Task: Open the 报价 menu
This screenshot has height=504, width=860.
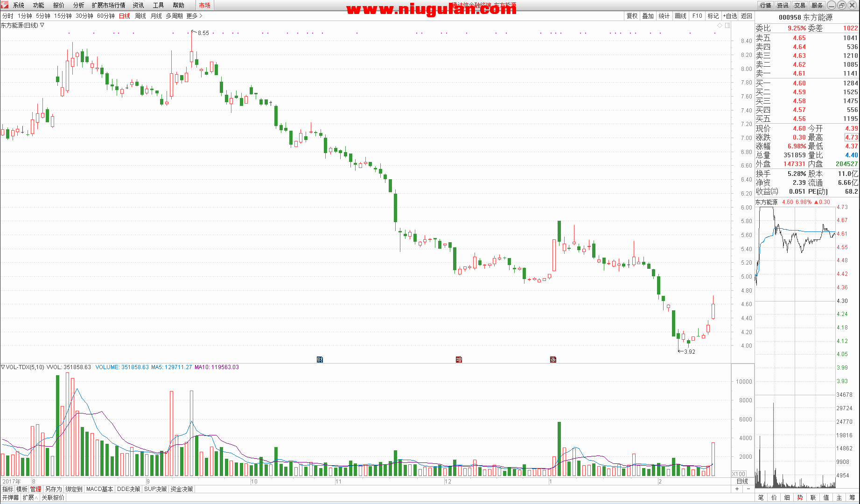Action: (59, 5)
